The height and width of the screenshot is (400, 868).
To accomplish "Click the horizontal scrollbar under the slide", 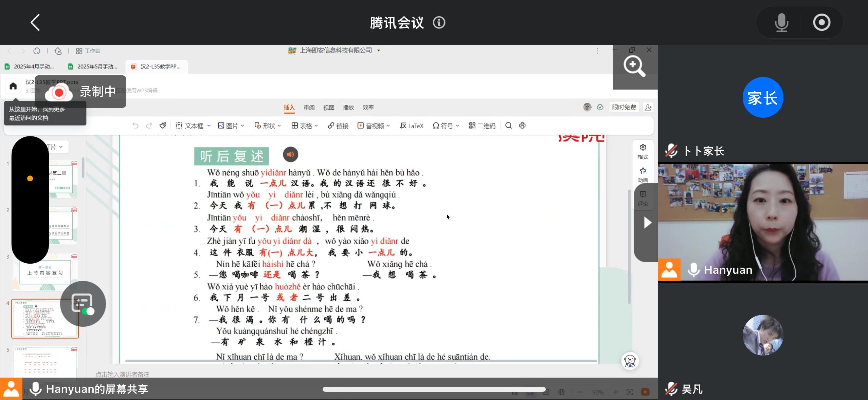I will tap(361, 361).
